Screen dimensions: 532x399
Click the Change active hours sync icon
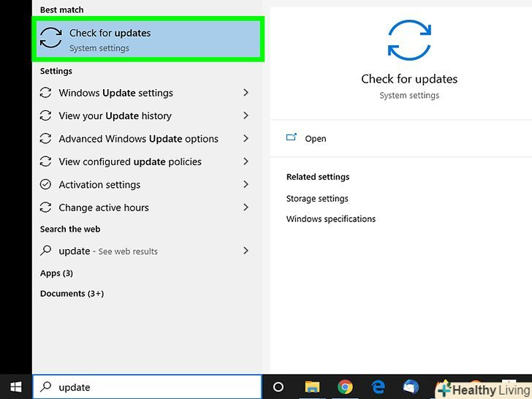45,208
